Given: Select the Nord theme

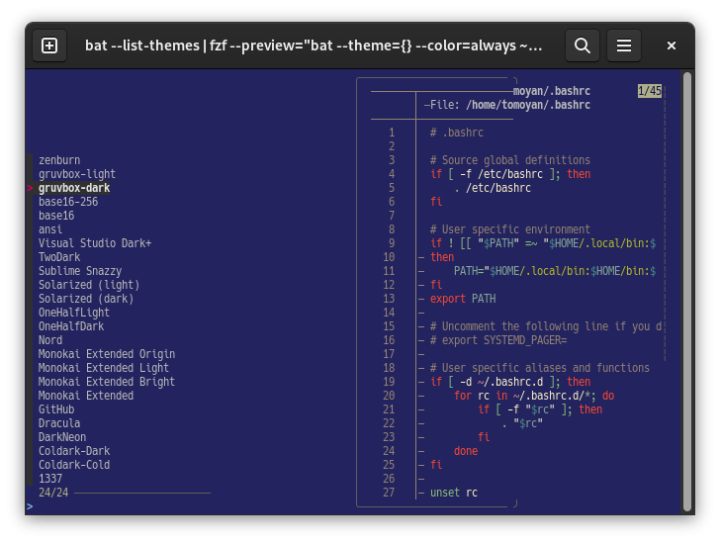Looking at the screenshot, I should 50,340.
